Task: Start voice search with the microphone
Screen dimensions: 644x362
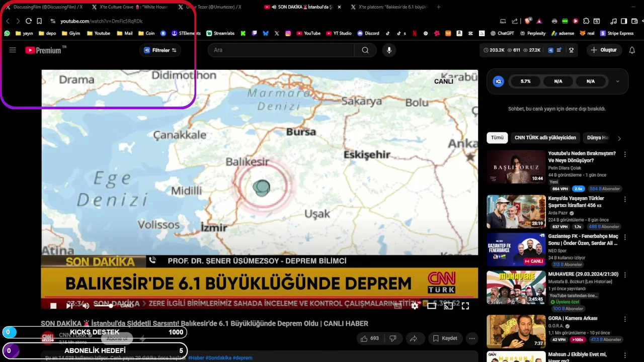Action: (388, 50)
